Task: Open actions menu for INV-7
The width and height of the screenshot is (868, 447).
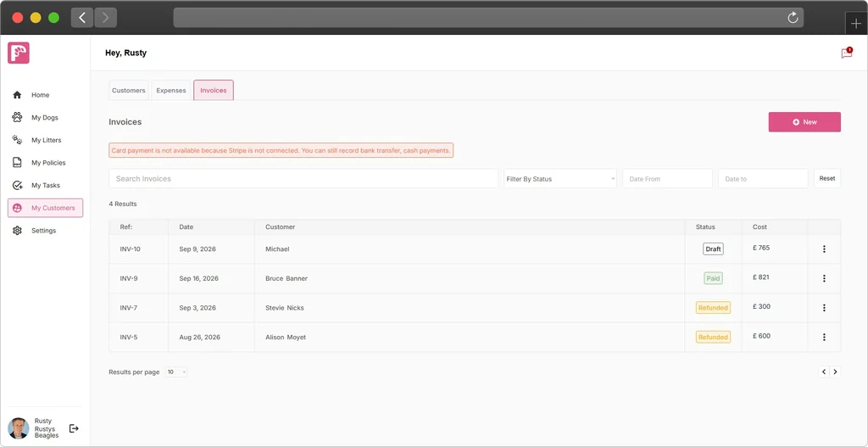Action: point(824,308)
